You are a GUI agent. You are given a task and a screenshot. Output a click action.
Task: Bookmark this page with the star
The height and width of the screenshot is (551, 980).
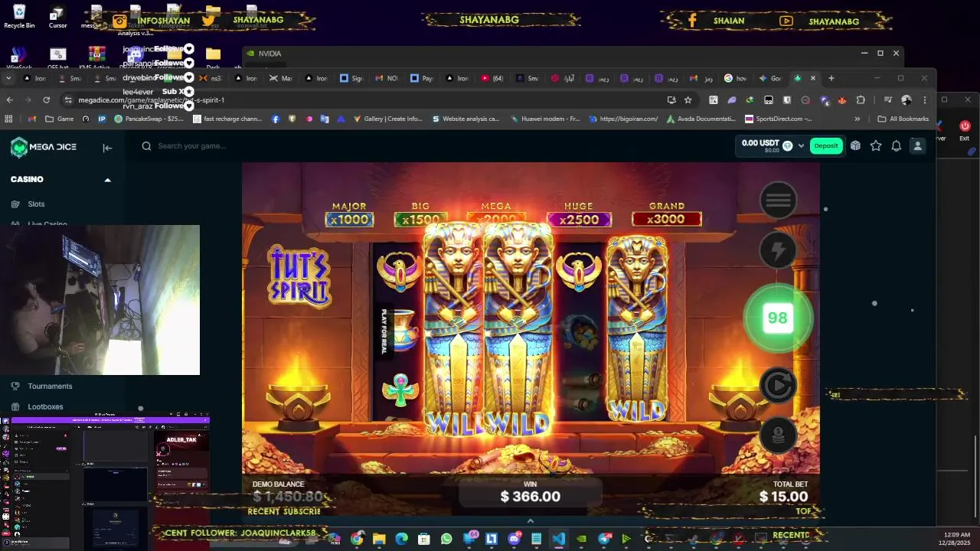[688, 99]
